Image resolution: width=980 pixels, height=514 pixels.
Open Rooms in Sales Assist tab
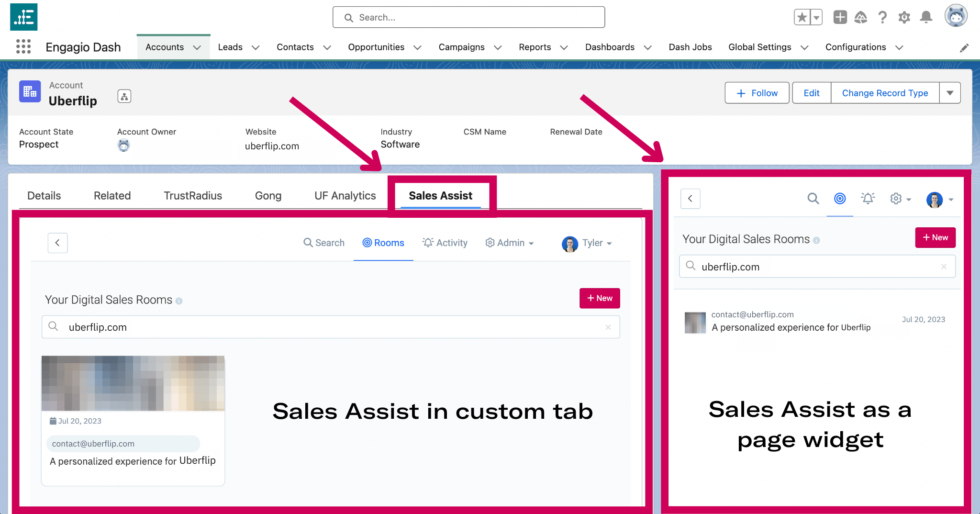click(383, 243)
